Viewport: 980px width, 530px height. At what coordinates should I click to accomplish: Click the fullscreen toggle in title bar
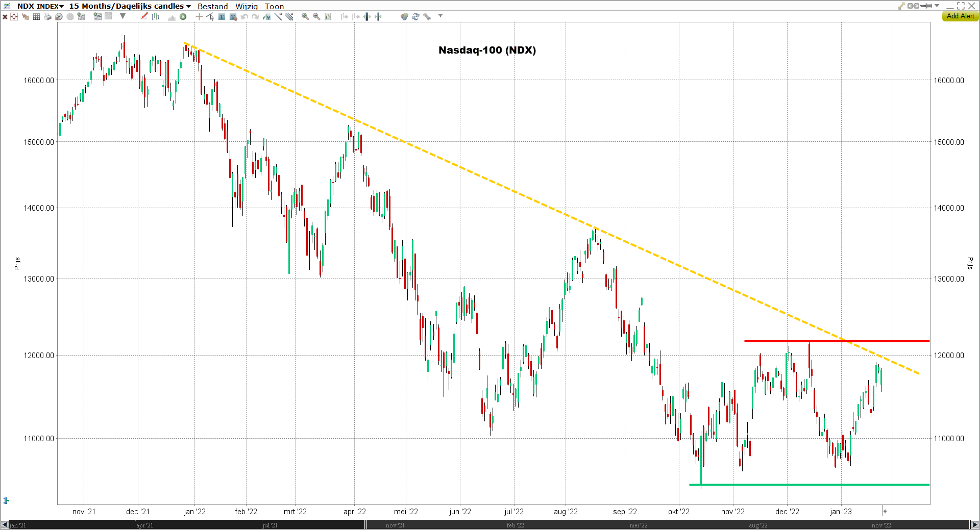pyautogui.click(x=961, y=6)
